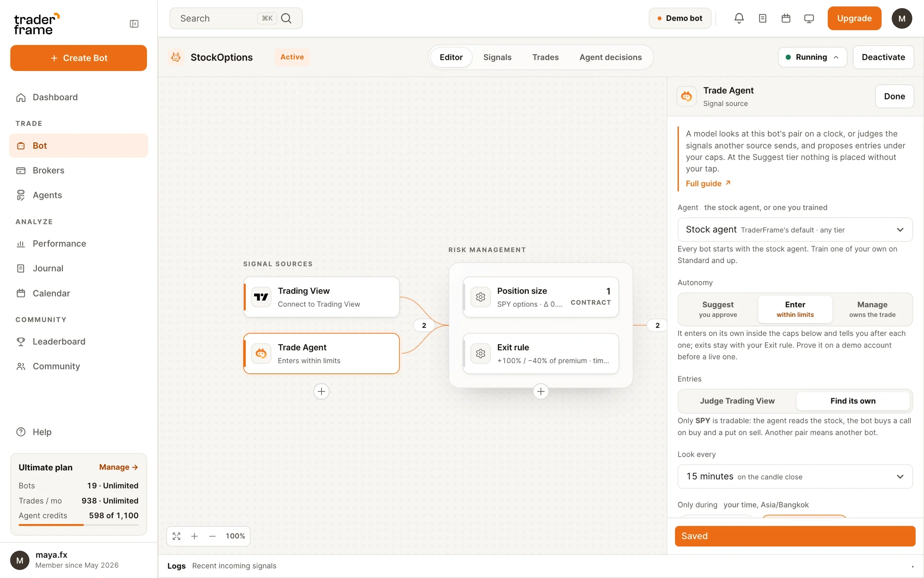Open maya.fx profile at sidebar bottom
Image resolution: width=924 pixels, height=578 pixels.
pos(79,560)
